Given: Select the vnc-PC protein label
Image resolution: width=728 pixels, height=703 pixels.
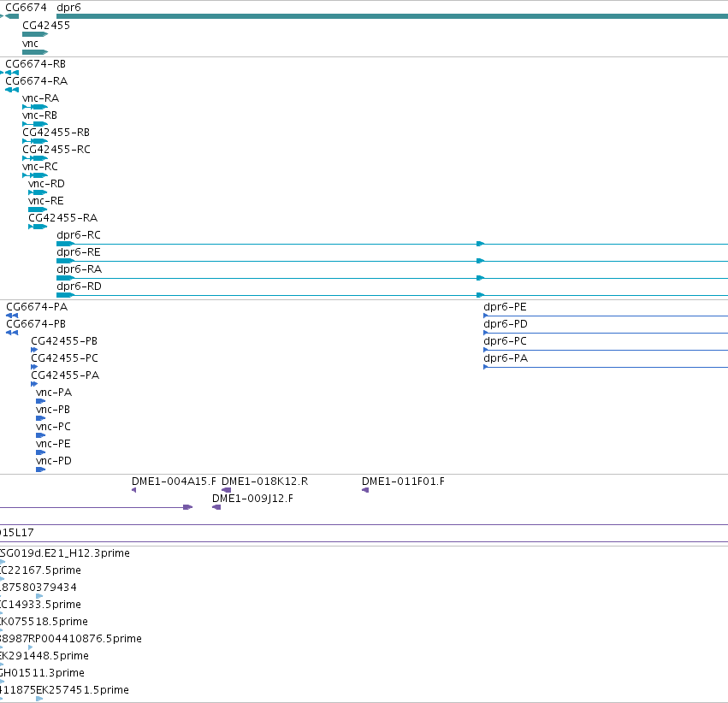Looking at the screenshot, I should 53,427.
